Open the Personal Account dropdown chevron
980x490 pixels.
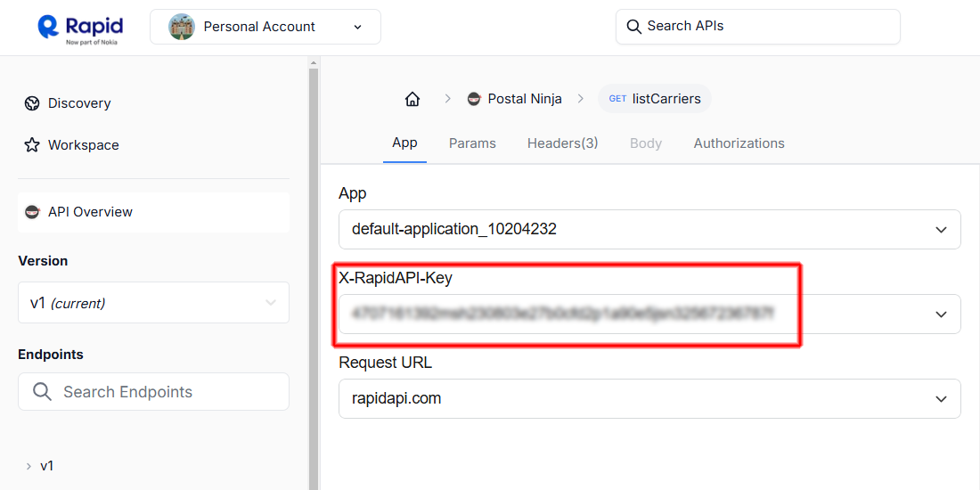pos(357,27)
